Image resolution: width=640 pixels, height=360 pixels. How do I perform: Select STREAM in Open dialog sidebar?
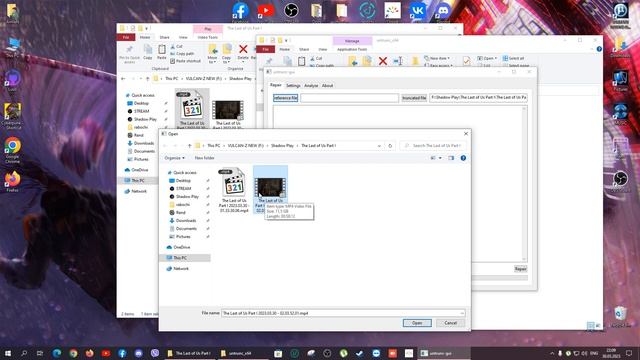pos(183,189)
